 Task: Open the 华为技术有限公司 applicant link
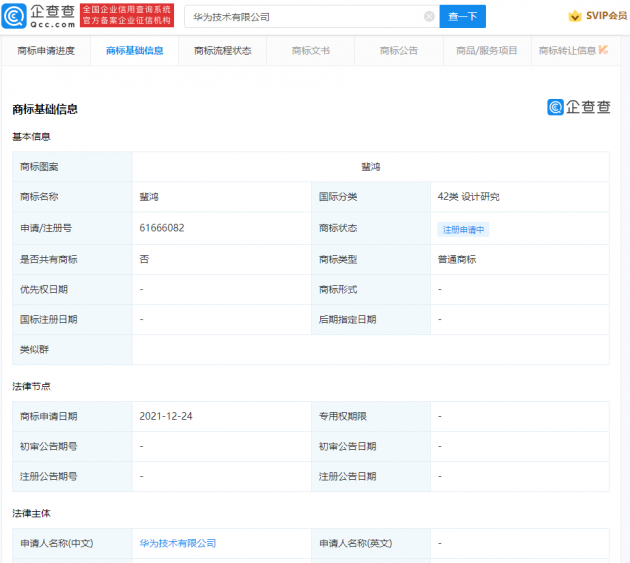178,543
